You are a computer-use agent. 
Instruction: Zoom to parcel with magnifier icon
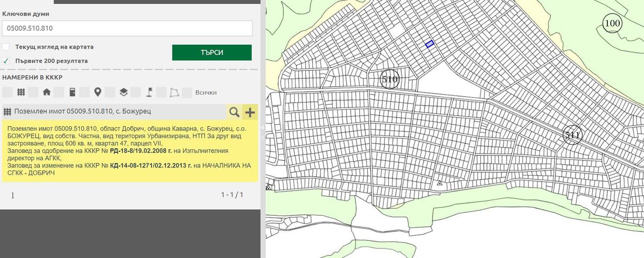[234, 112]
